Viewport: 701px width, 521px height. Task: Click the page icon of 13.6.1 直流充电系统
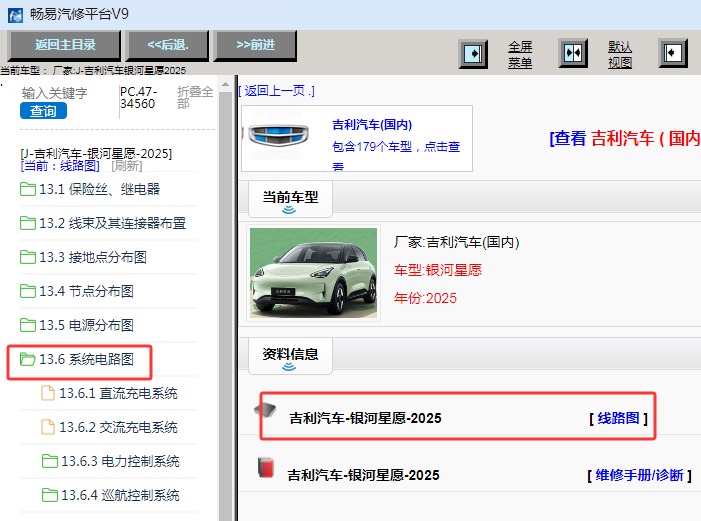[x=48, y=393]
